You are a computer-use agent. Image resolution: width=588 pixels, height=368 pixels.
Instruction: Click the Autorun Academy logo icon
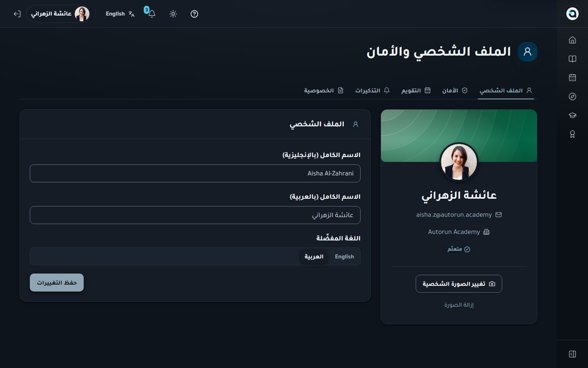pyautogui.click(x=572, y=13)
